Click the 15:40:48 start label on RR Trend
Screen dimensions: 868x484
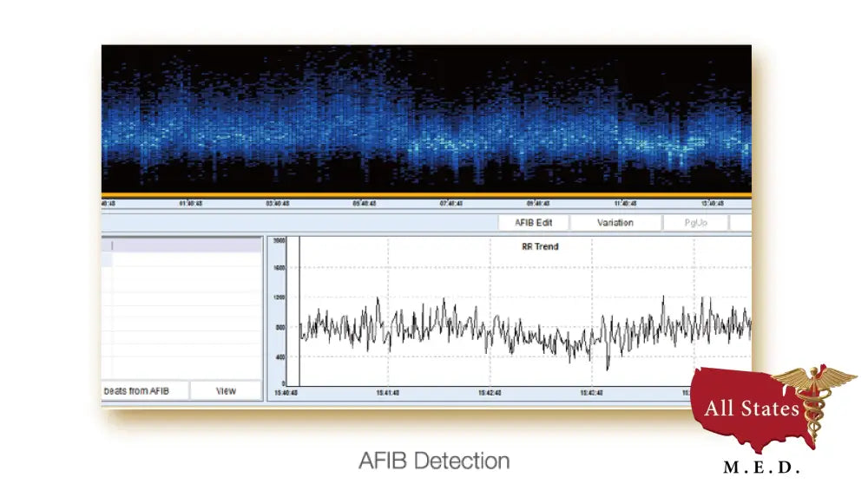(x=286, y=393)
